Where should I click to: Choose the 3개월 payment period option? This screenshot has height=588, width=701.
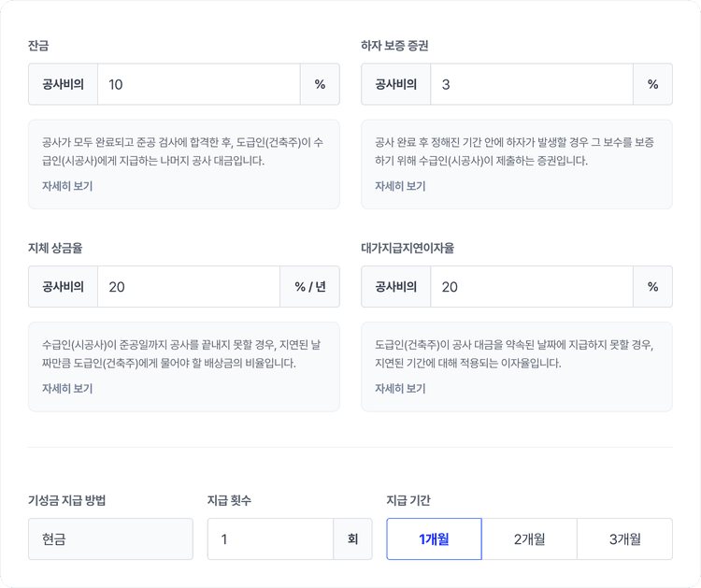(624, 539)
